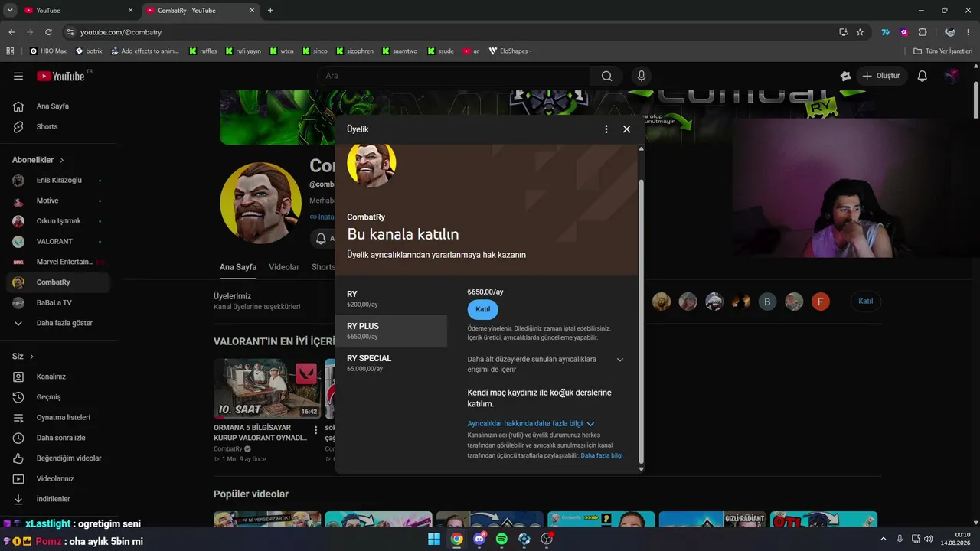Click the blue Katıl button in dialog

point(482,309)
